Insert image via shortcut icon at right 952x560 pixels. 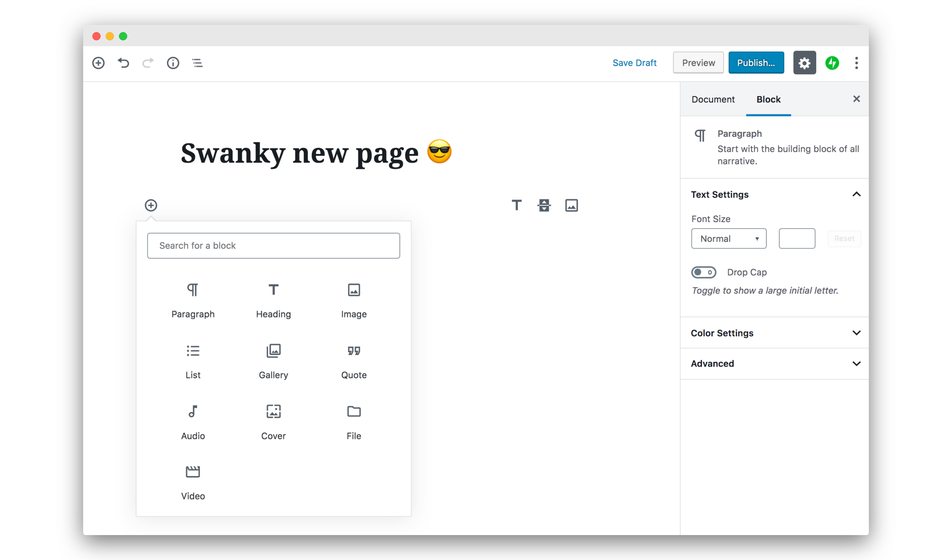tap(571, 205)
